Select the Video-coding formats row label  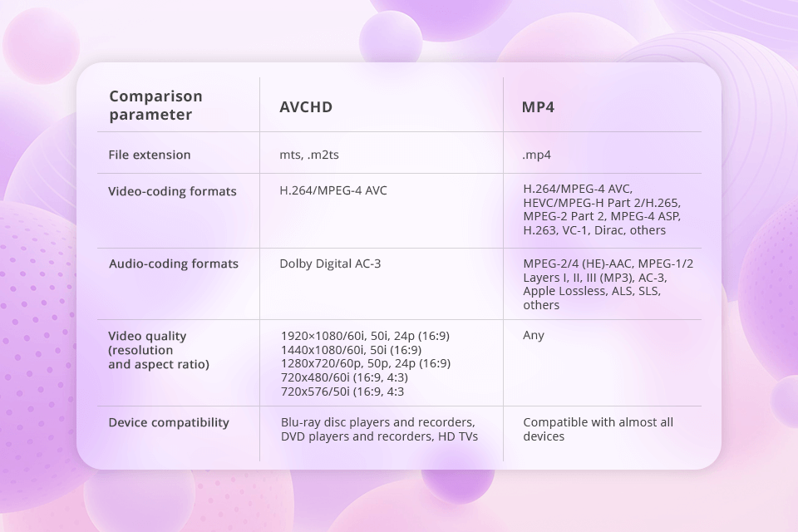[172, 191]
